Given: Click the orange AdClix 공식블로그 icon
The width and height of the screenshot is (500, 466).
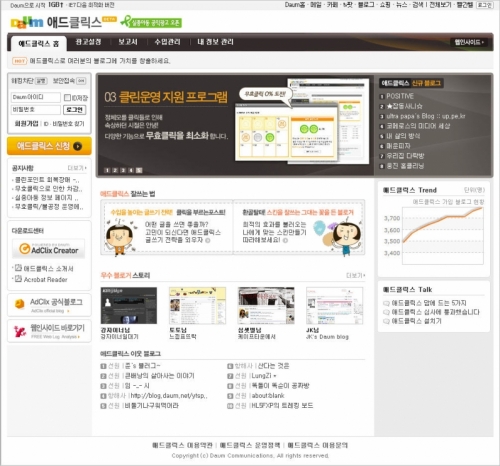Looking at the screenshot, I should click(x=20, y=304).
